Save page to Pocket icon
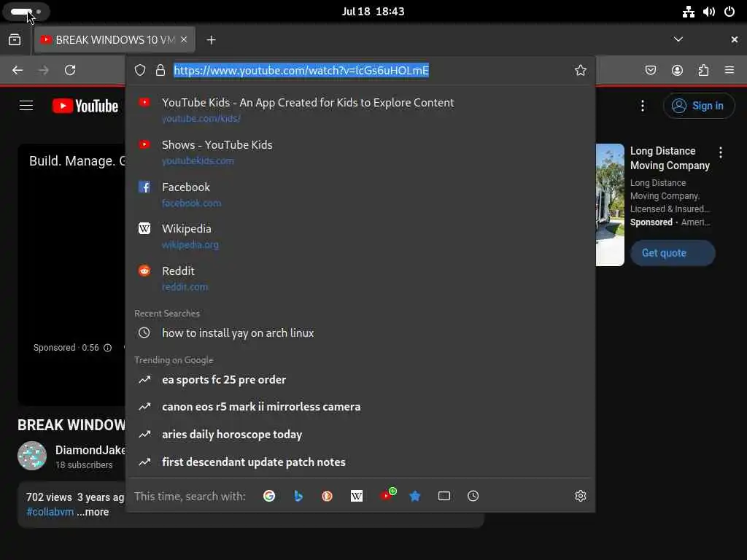Screen dimensions: 747x560 [x=651, y=70]
